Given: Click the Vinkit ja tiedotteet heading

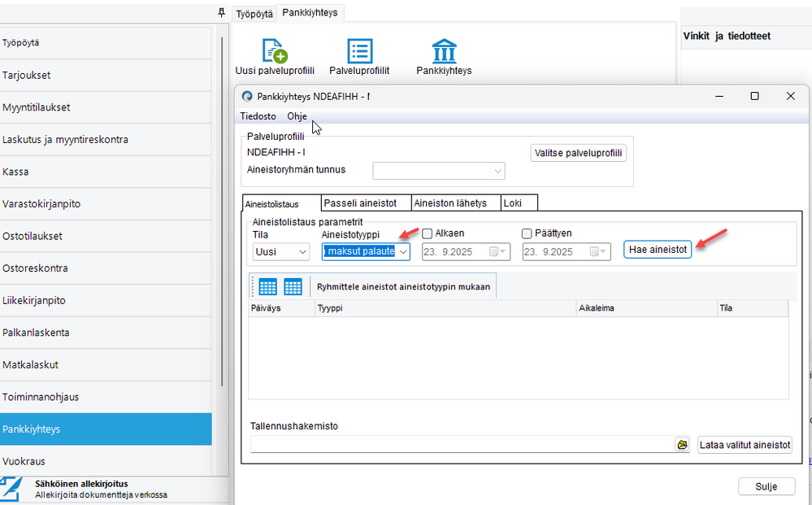Looking at the screenshot, I should coord(727,36).
